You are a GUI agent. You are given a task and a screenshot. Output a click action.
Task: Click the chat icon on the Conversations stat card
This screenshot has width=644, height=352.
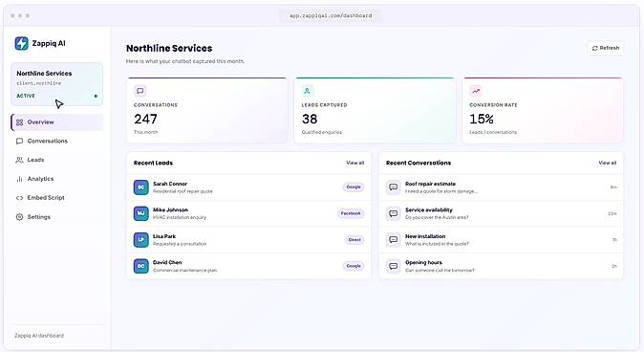point(140,91)
